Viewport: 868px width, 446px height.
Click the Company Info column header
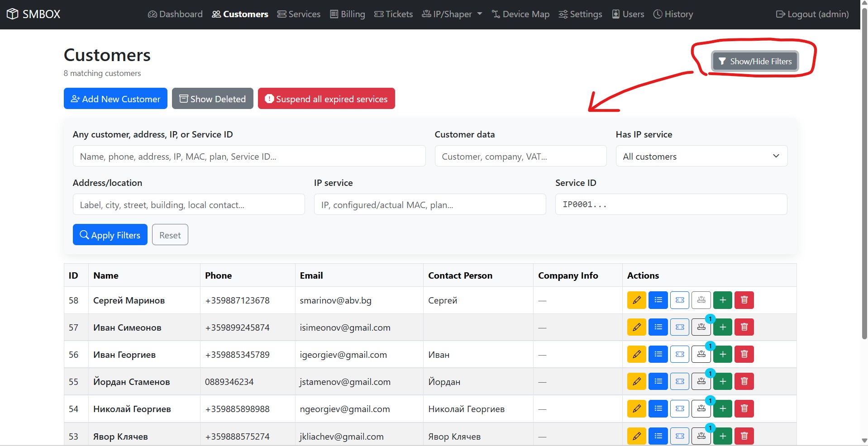click(568, 275)
